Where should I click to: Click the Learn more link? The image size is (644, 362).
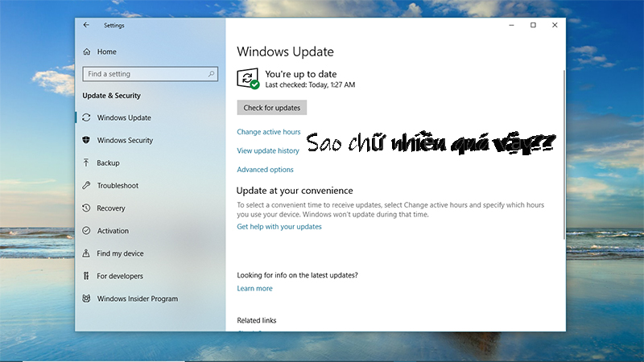[254, 288]
